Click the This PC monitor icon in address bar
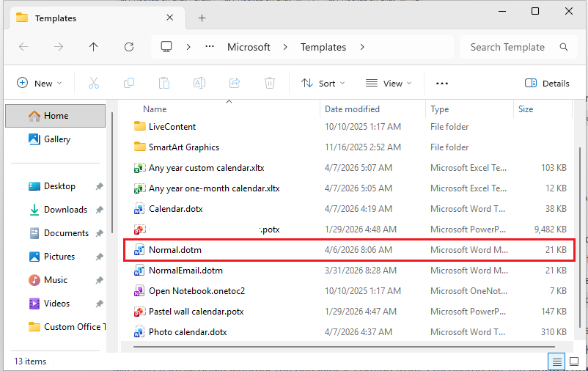This screenshot has width=588, height=371. pyautogui.click(x=166, y=46)
